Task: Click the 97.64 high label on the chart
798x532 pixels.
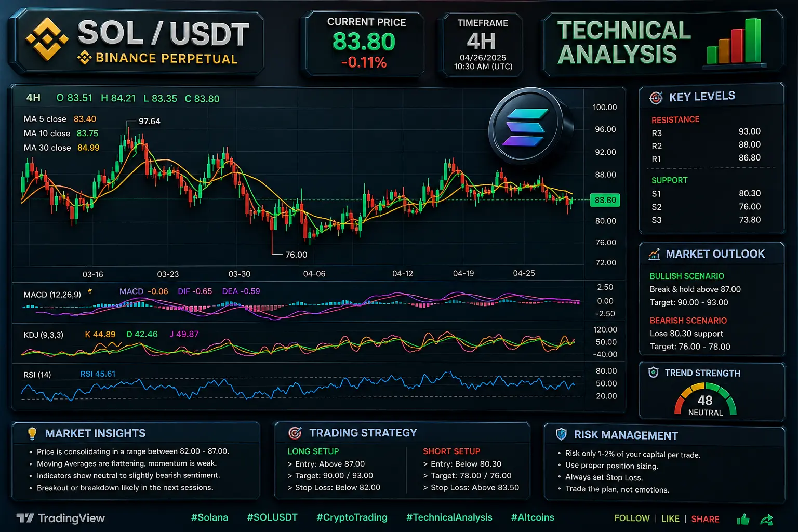Action: [x=149, y=121]
